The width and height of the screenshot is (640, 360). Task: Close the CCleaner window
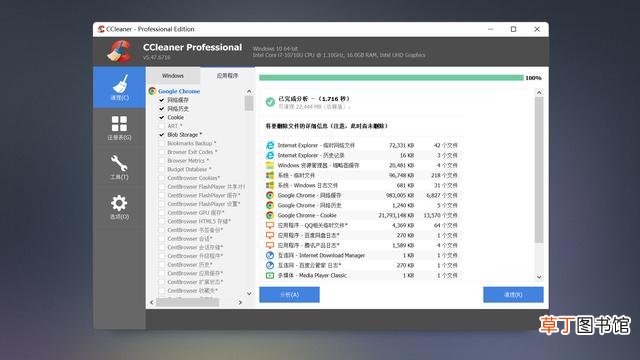[537, 29]
